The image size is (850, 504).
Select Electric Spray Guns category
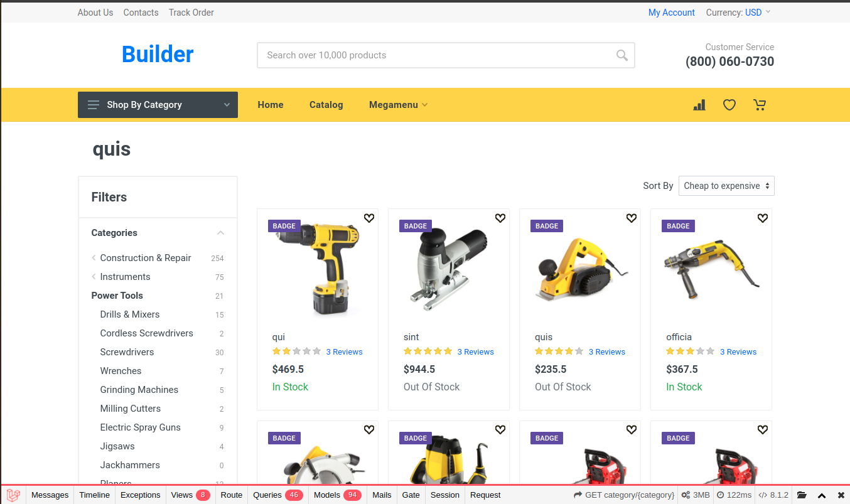tap(141, 427)
